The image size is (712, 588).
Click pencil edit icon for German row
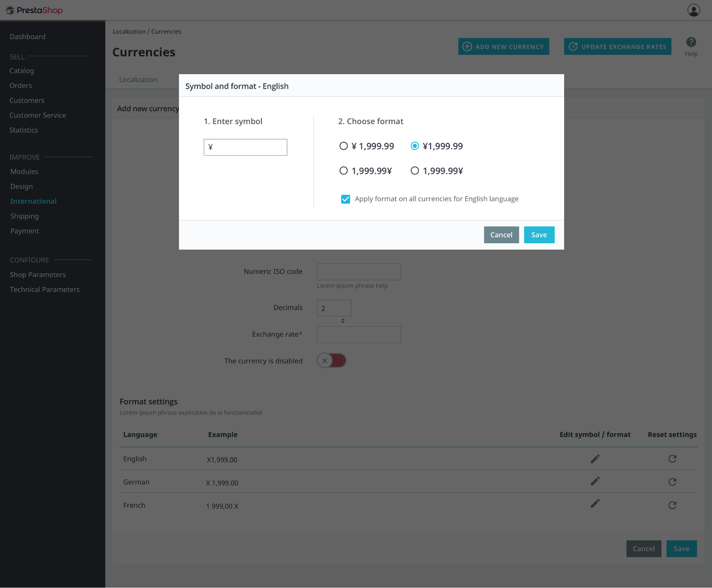pos(595,482)
